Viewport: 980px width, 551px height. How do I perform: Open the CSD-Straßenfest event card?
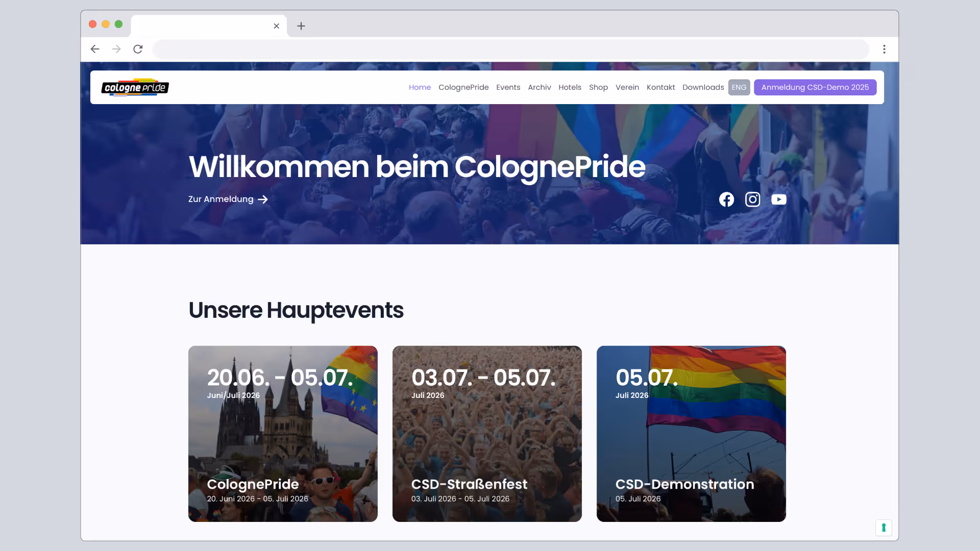487,434
